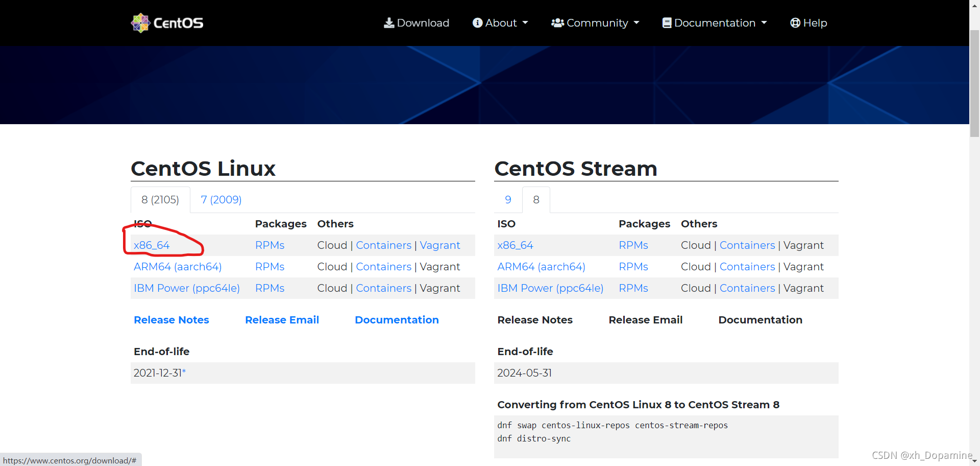Select the CentOS Stream 8 tab

pyautogui.click(x=536, y=200)
